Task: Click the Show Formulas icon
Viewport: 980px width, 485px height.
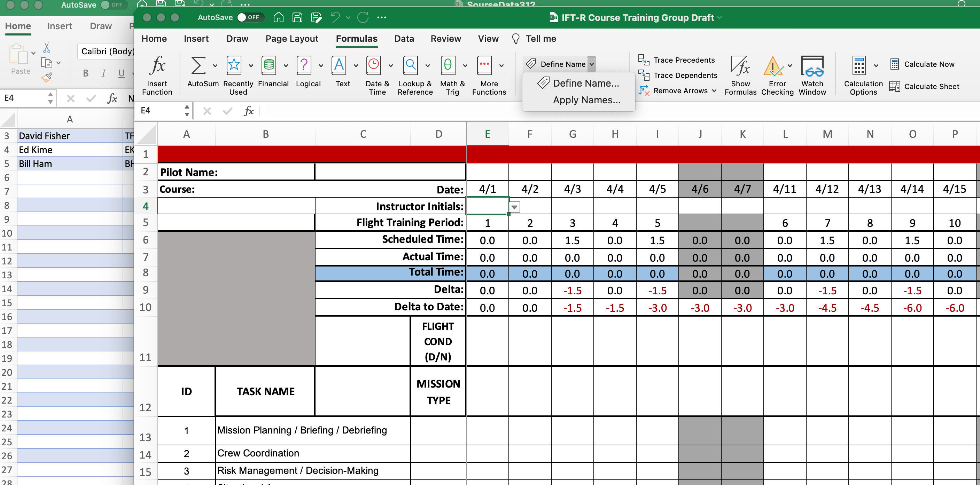Action: 740,66
